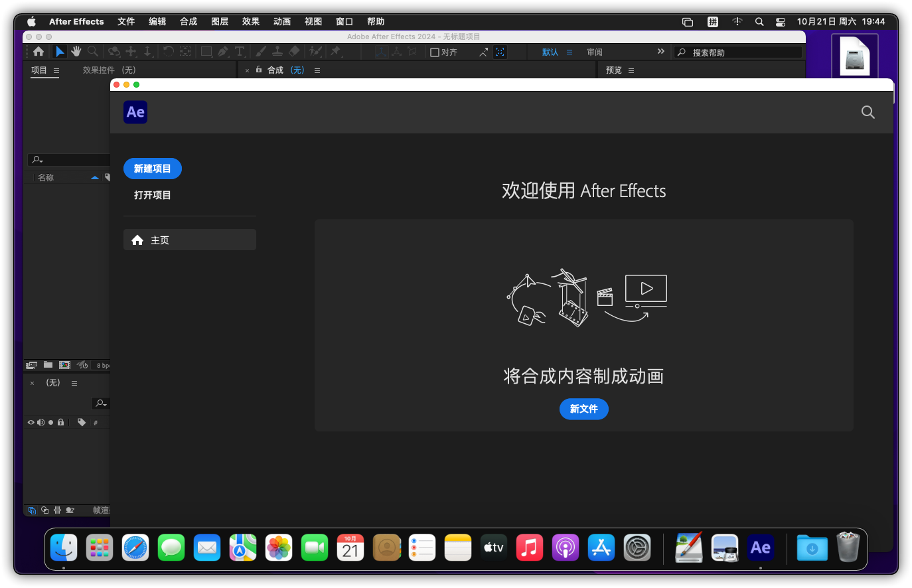Click Interpret Footage icon in project panel

point(31,365)
